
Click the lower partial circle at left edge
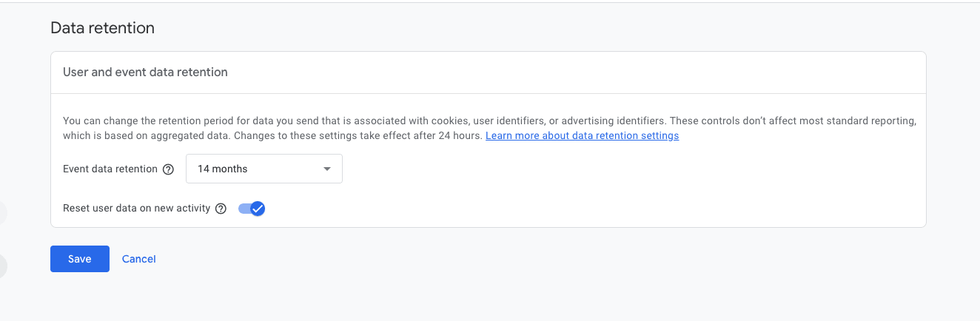pos(3,266)
